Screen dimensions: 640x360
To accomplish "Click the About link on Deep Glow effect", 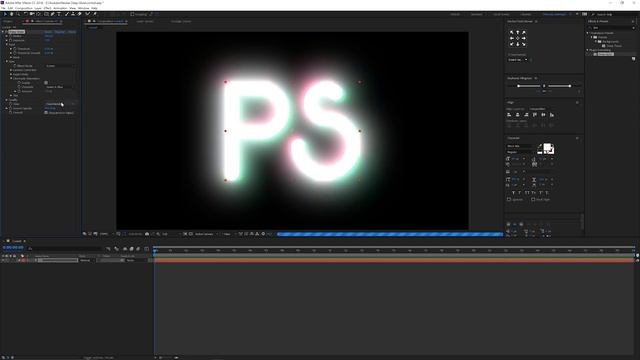I will [x=72, y=31].
